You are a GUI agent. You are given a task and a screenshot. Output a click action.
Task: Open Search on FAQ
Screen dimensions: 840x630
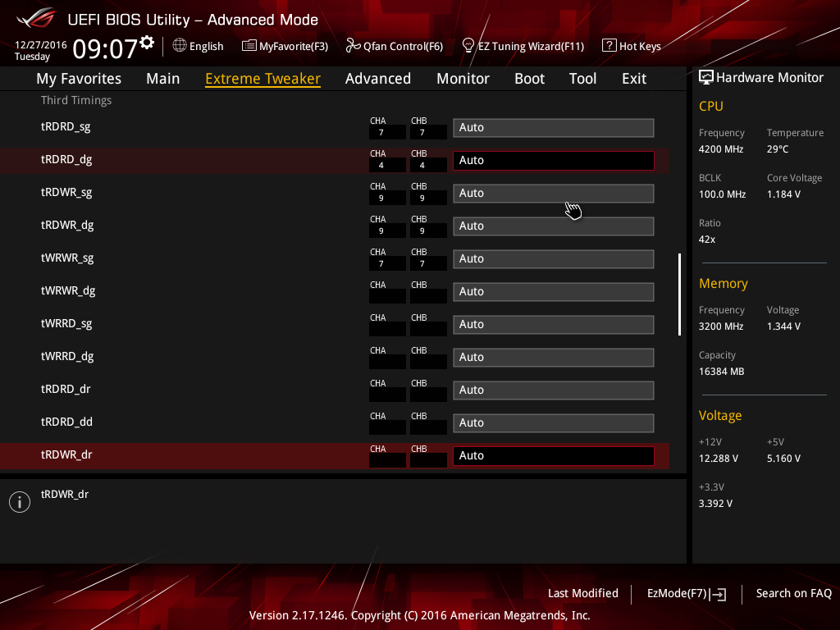793,593
